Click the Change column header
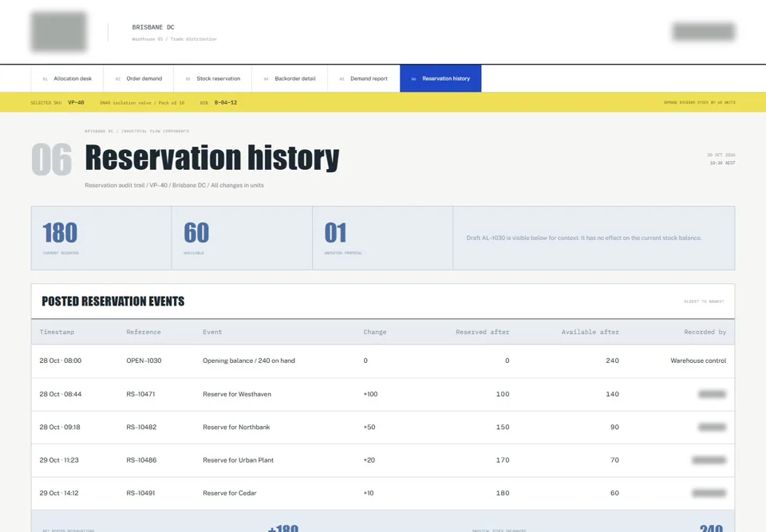This screenshot has height=532, width=766. (x=375, y=332)
